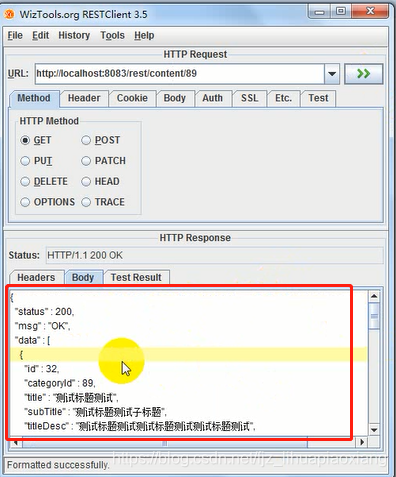396x477 pixels.
Task: Switch to the Etc. tab
Action: [283, 98]
